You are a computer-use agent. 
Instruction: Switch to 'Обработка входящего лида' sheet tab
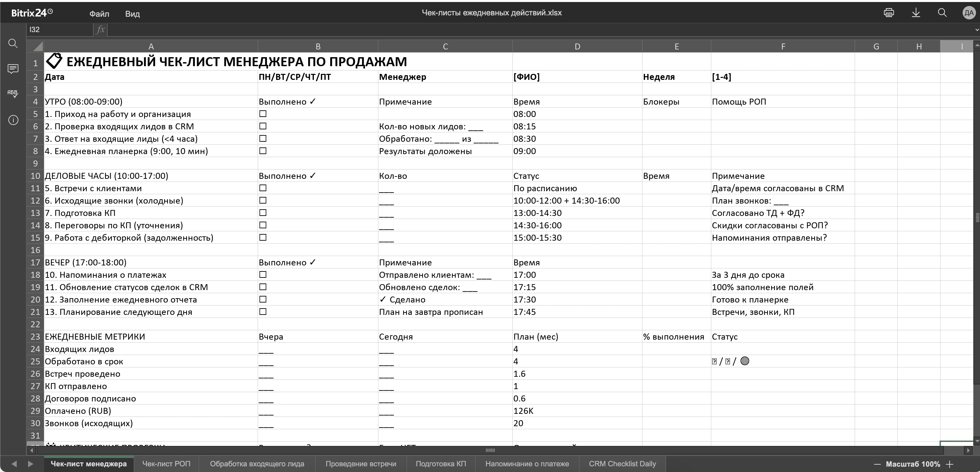[257, 464]
